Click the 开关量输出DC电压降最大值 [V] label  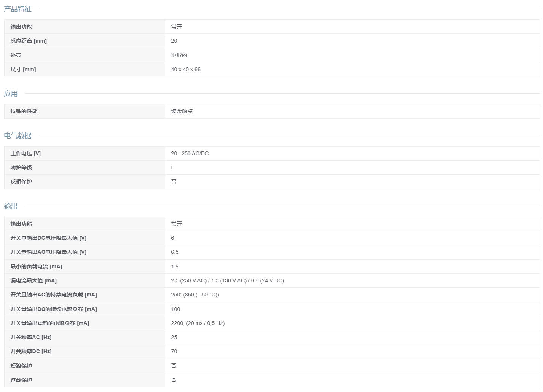(48, 238)
